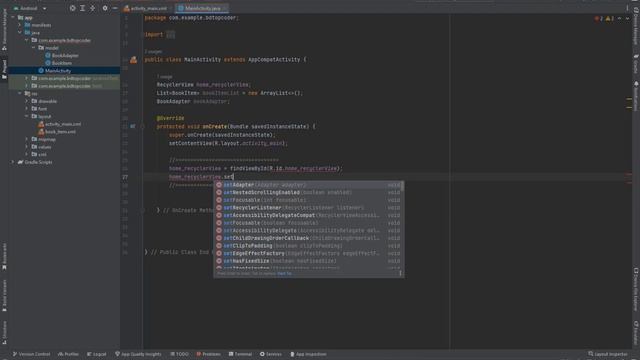Image resolution: width=640 pixels, height=360 pixels.
Task: Open Build Variants side tool window
Action: [x=4, y=296]
